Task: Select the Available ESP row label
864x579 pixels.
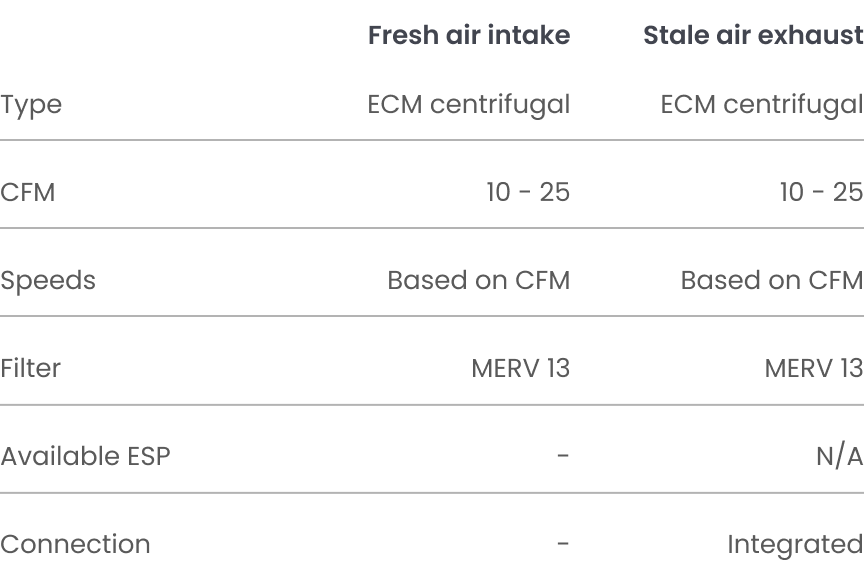Action: point(85,456)
